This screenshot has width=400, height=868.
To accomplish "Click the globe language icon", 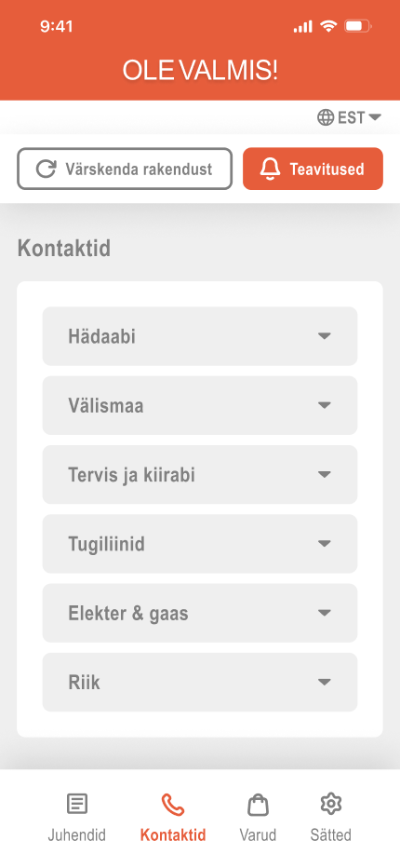I will [326, 117].
